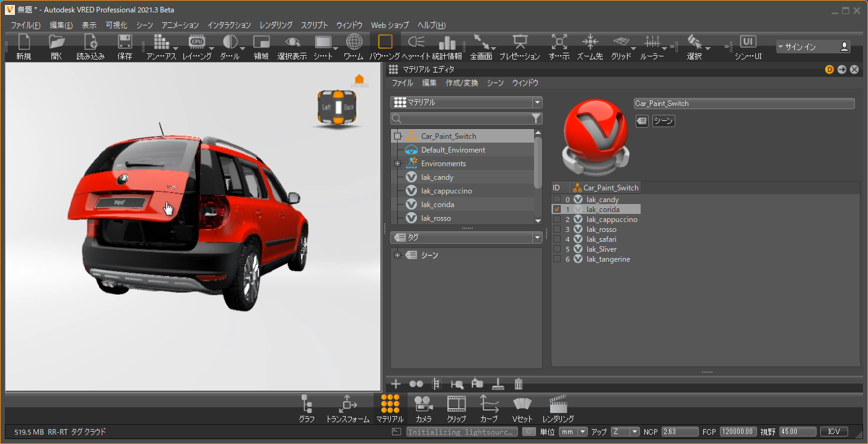The width and height of the screenshot is (868, 444).
Task: Click the home icon above navigation cube
Action: [x=359, y=79]
